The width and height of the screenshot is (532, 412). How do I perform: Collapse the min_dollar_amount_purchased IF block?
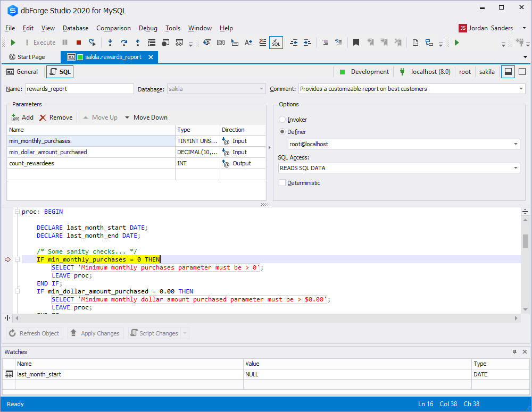(18, 291)
